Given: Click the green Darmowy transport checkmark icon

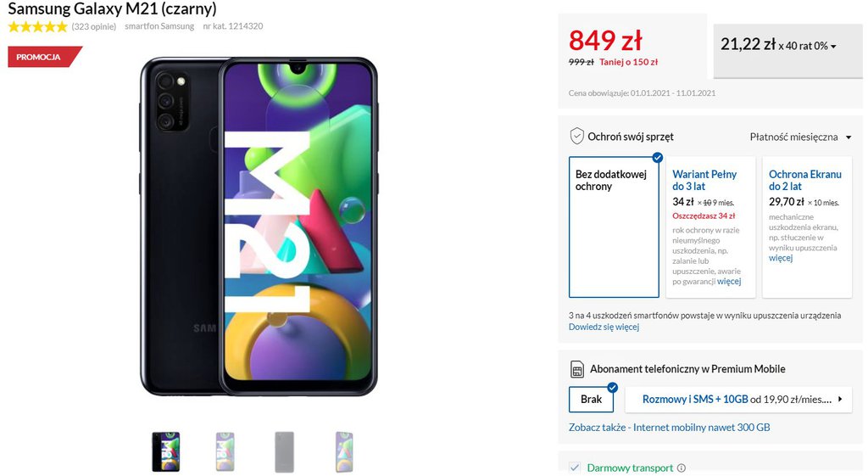Looking at the screenshot, I should point(575,468).
